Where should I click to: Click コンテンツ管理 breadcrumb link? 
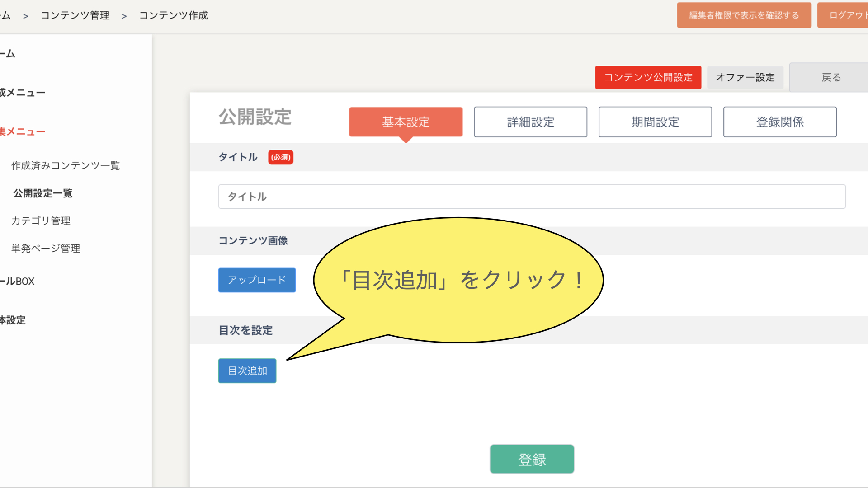click(75, 15)
